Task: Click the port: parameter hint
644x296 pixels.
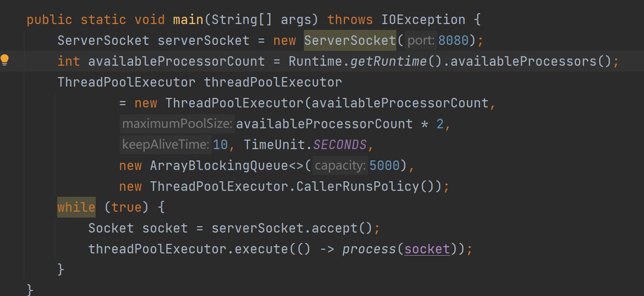Action: [421, 40]
